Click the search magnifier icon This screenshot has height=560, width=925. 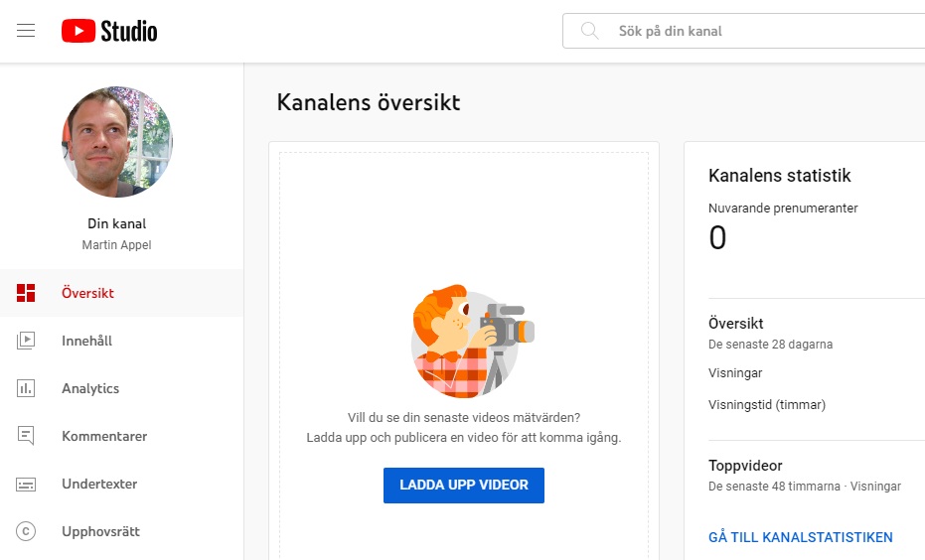pyautogui.click(x=589, y=31)
